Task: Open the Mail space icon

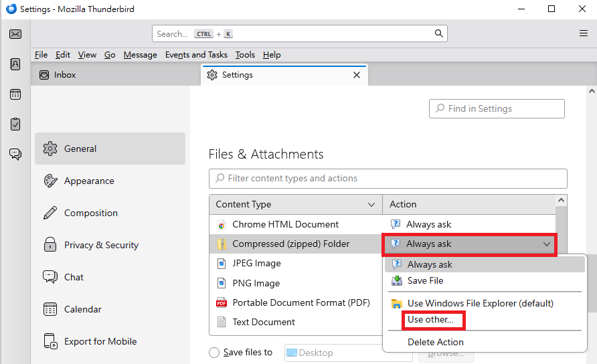Action: (15, 34)
